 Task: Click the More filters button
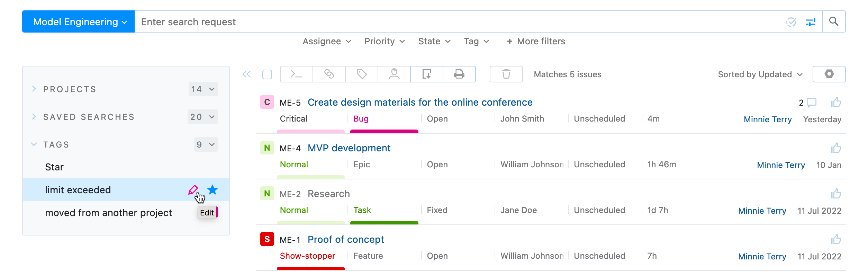tap(536, 42)
